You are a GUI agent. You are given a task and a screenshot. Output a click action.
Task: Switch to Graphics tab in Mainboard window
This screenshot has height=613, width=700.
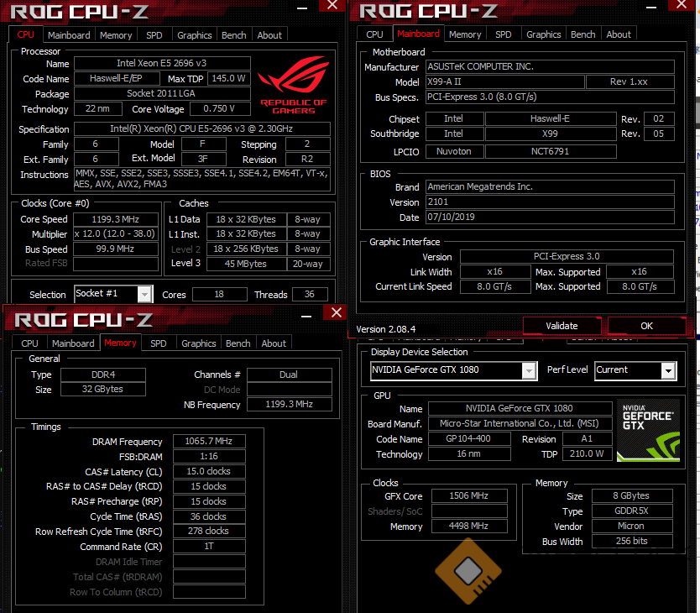(x=543, y=34)
